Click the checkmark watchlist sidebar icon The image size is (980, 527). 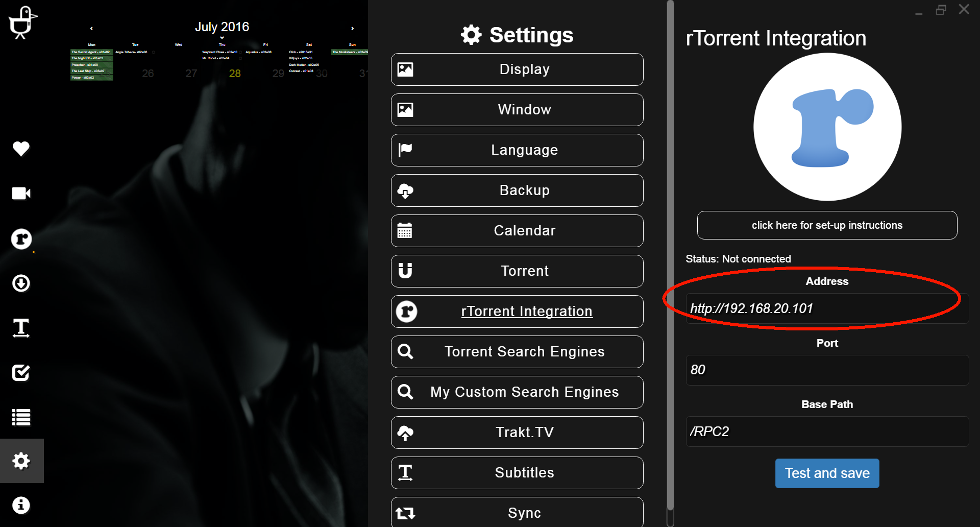coord(21,372)
